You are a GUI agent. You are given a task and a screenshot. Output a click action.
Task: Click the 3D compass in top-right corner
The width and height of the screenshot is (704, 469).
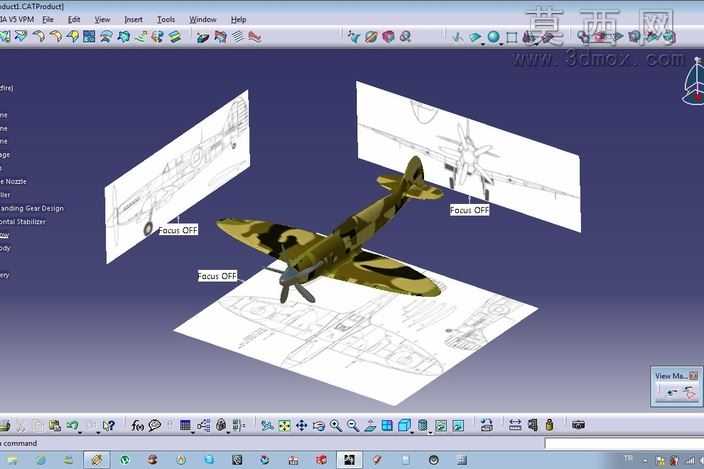[x=694, y=82]
